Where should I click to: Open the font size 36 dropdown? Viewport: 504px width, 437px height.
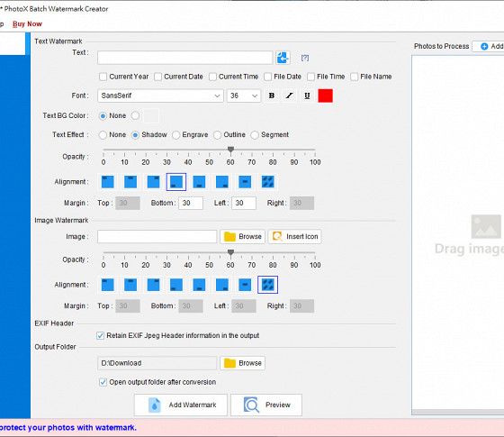[x=244, y=96]
